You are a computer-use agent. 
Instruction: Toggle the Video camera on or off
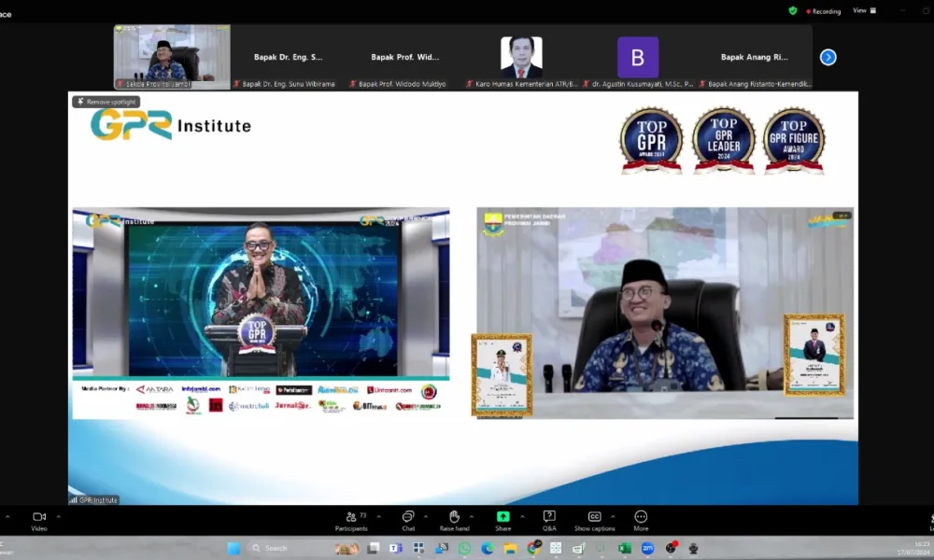click(39, 519)
